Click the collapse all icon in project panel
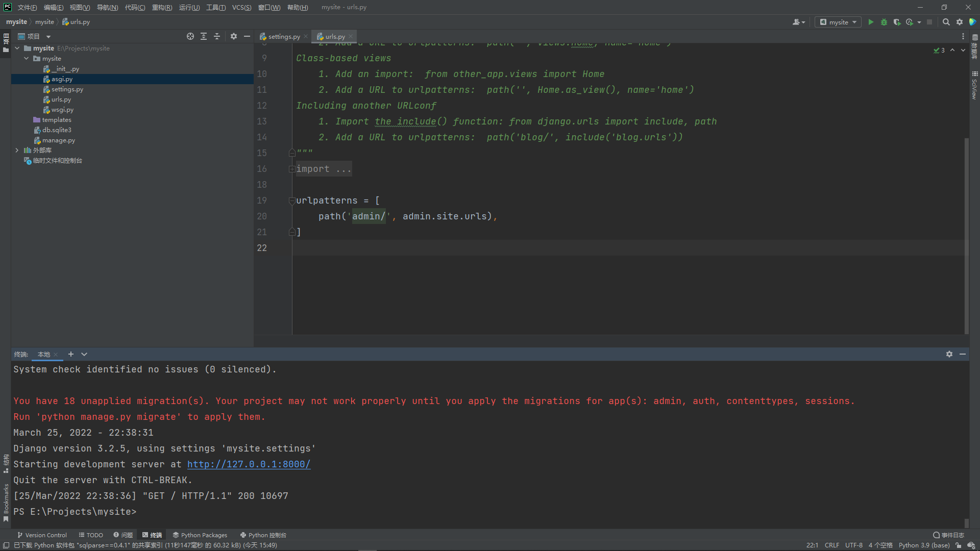Image resolution: width=980 pixels, height=551 pixels. point(217,36)
